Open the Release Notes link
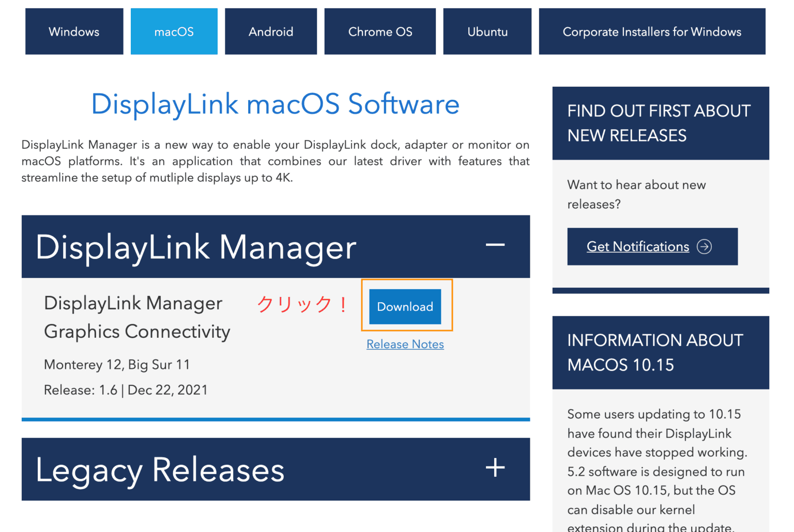This screenshot has height=532, width=794. pyautogui.click(x=405, y=345)
